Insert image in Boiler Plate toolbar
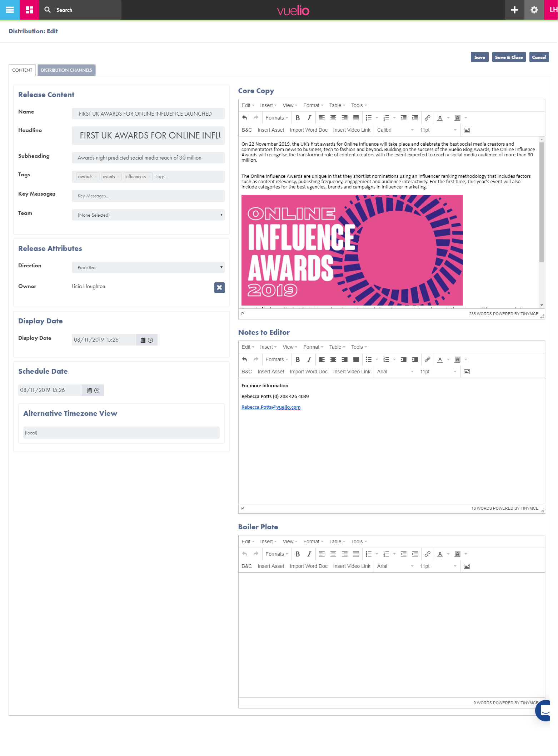 (x=467, y=566)
